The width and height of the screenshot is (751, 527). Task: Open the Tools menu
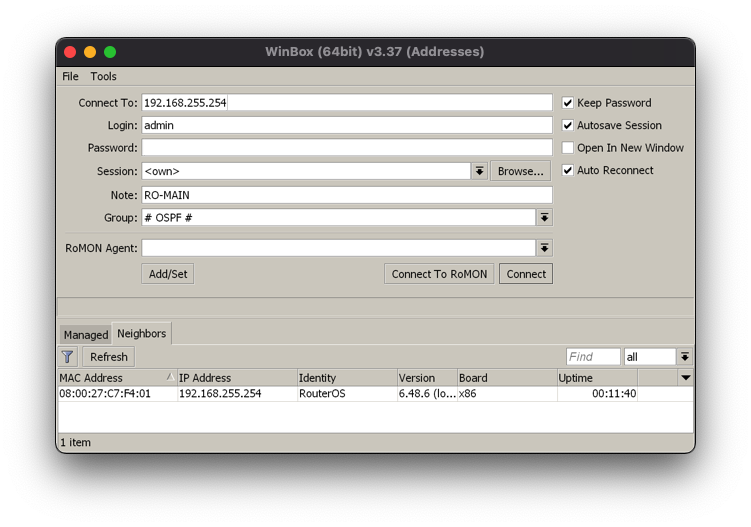[x=103, y=76]
